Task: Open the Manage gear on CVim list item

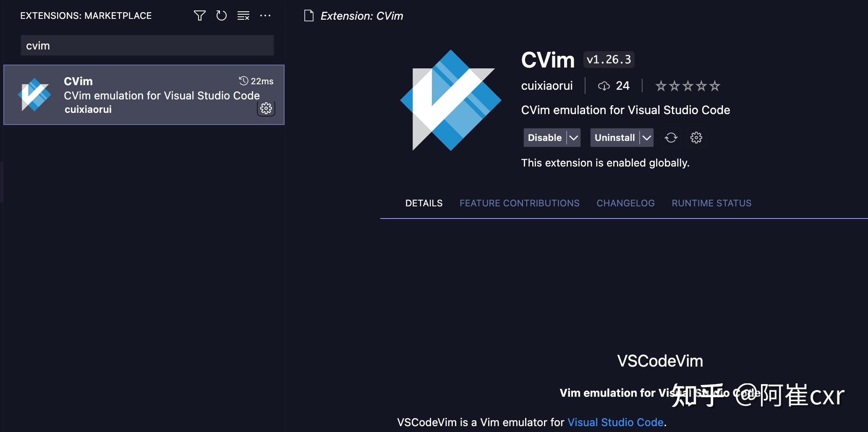Action: tap(267, 109)
